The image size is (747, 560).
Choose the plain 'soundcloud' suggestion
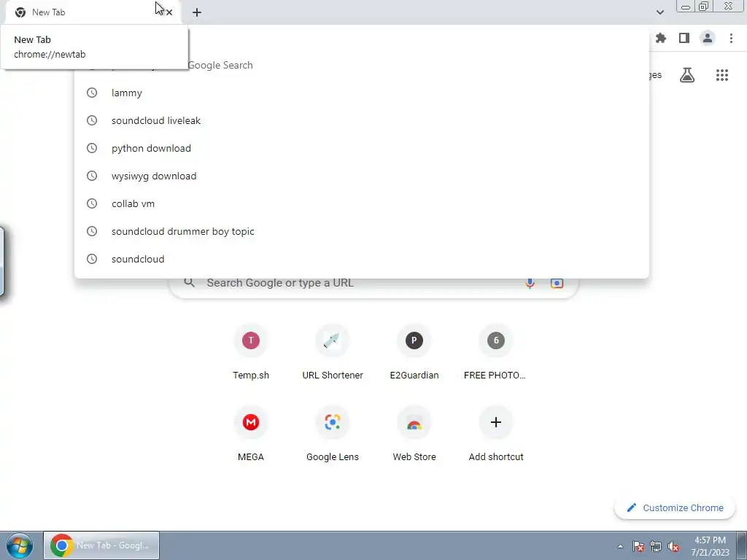pos(362,259)
